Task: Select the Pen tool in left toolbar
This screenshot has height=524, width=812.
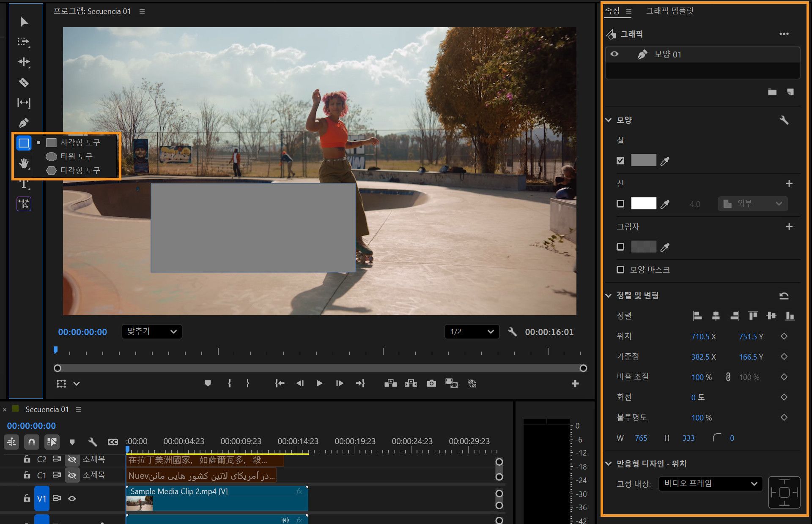Action: [x=24, y=123]
